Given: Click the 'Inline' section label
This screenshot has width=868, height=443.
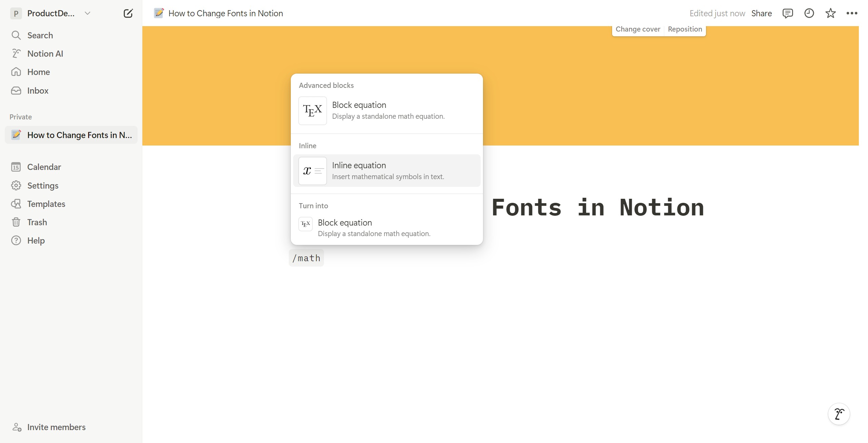Looking at the screenshot, I should click(307, 146).
